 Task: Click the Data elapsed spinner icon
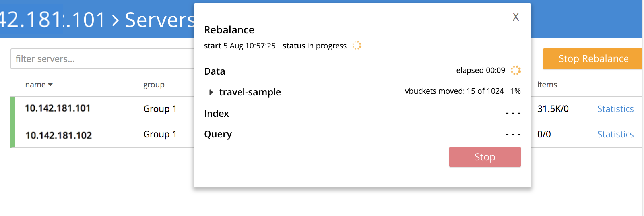[516, 70]
